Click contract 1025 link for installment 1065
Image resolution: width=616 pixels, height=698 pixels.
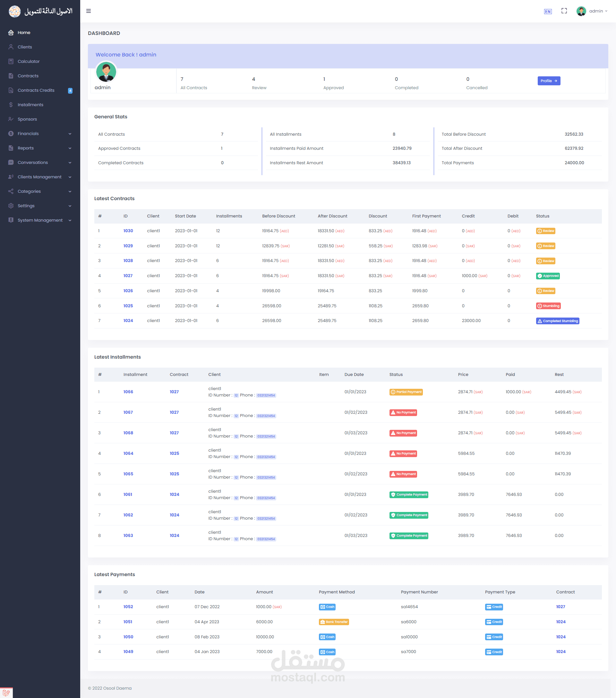[174, 474]
